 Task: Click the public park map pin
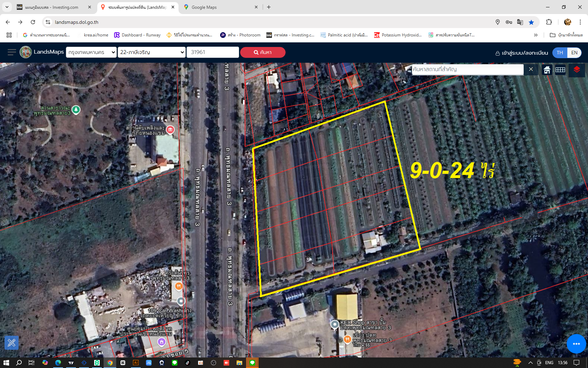click(x=76, y=110)
